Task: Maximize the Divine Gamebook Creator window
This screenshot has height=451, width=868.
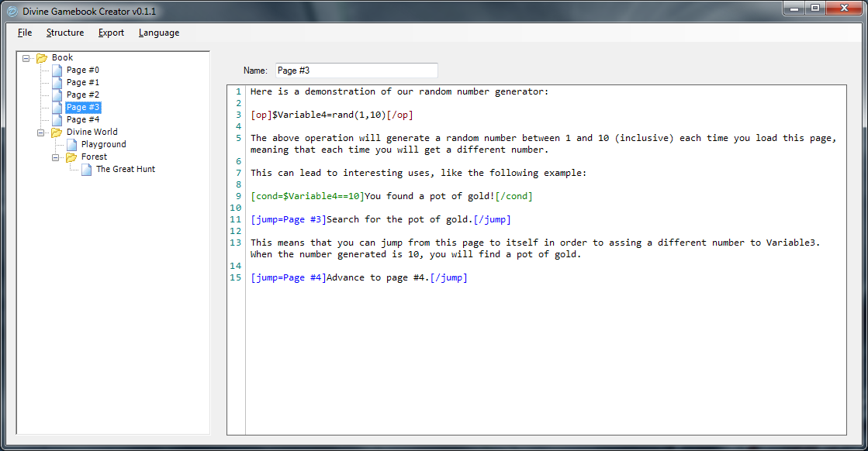Action: (x=814, y=8)
